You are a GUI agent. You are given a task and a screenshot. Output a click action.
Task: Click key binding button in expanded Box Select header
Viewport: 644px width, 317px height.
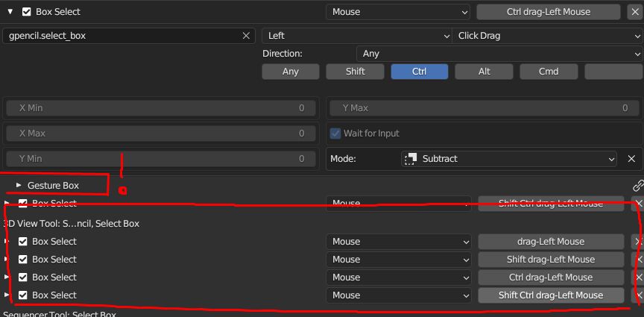(x=548, y=12)
